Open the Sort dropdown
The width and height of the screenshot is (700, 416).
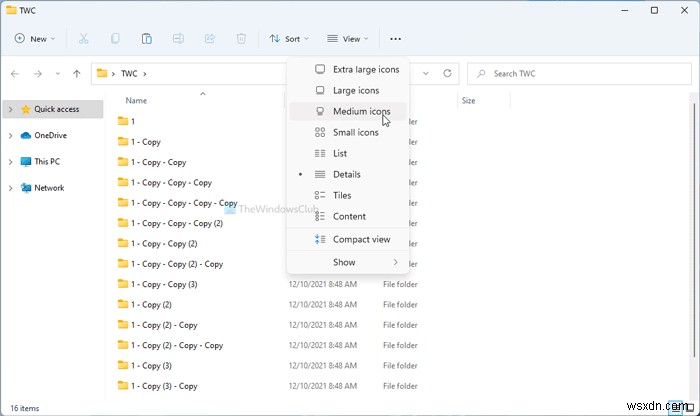(x=289, y=39)
